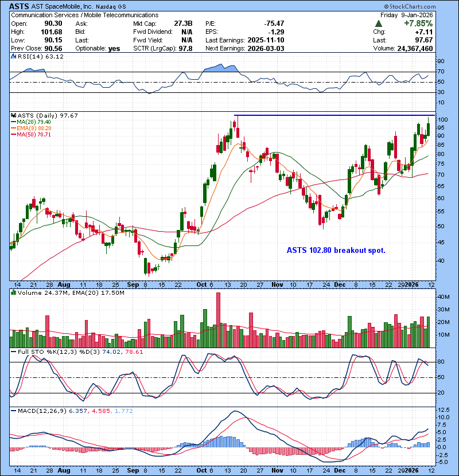Click the +7.85% percent change value

click(418, 24)
